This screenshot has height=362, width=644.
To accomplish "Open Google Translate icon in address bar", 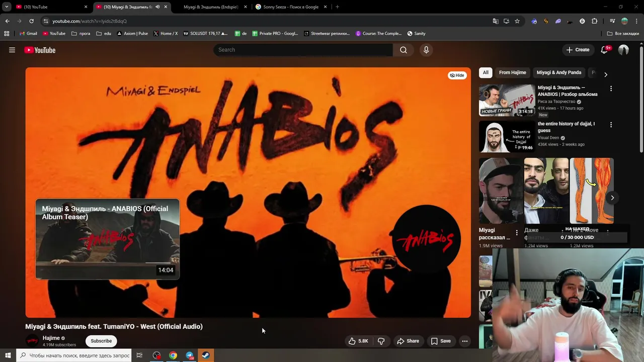I will 496,21.
